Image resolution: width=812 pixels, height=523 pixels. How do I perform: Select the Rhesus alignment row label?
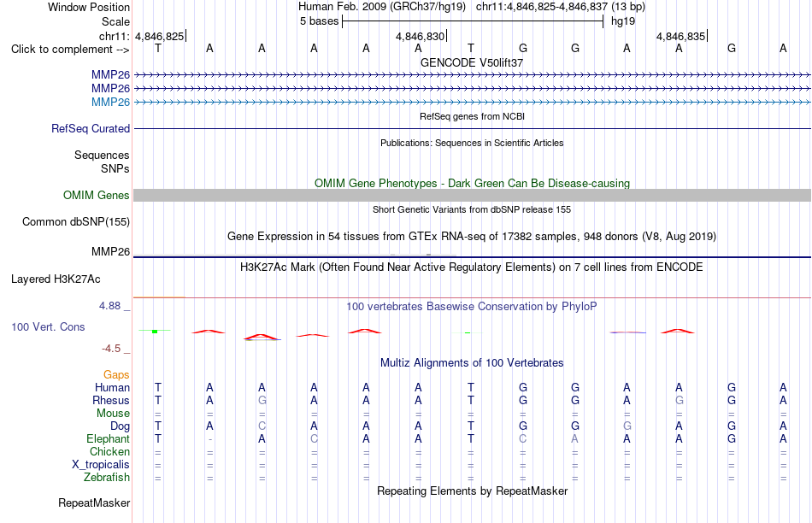pyautogui.click(x=111, y=400)
